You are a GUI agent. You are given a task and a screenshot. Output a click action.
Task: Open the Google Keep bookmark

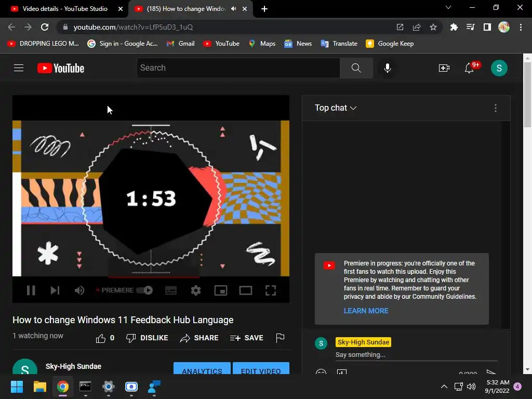click(390, 44)
